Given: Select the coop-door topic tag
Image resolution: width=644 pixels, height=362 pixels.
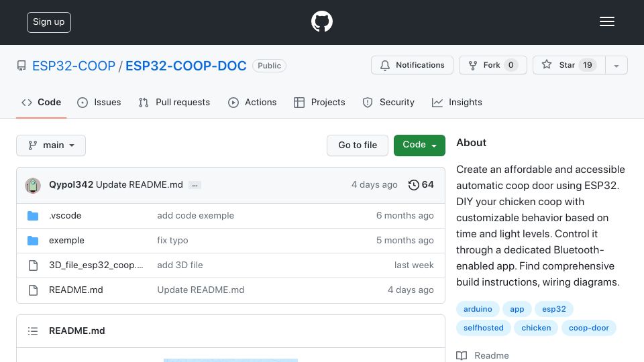Looking at the screenshot, I should [588, 328].
